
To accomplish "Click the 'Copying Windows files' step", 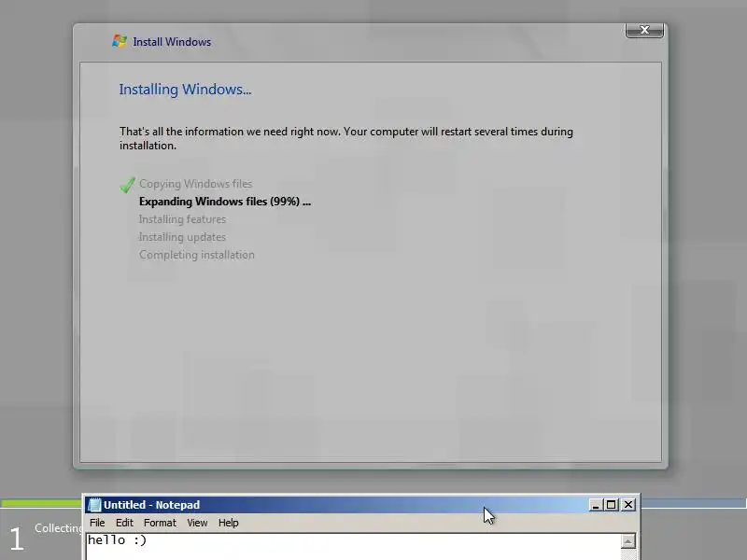I will click(x=195, y=184).
